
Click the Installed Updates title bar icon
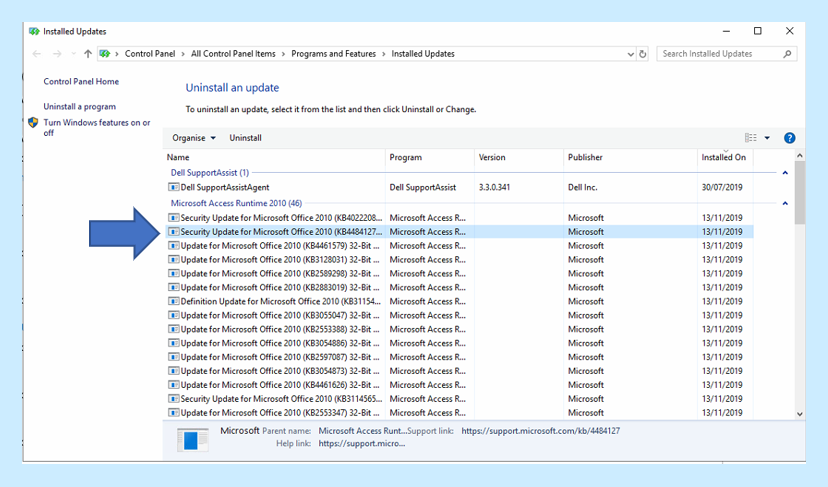coord(34,32)
